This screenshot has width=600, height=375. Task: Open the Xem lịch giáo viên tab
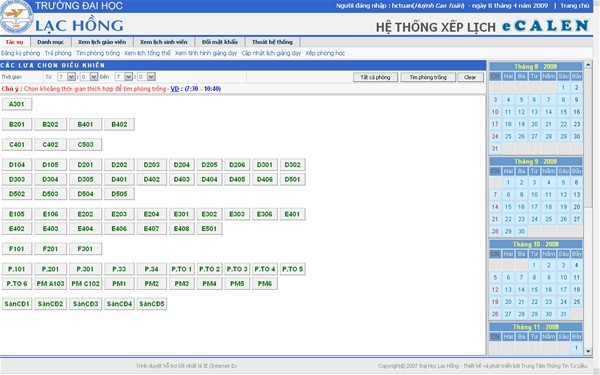coord(102,42)
